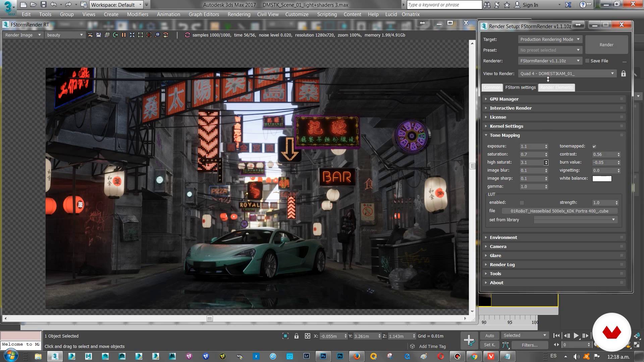Image resolution: width=644 pixels, height=362 pixels.
Task: Click New Scene icon in quick access toolbar
Action: [x=23, y=5]
